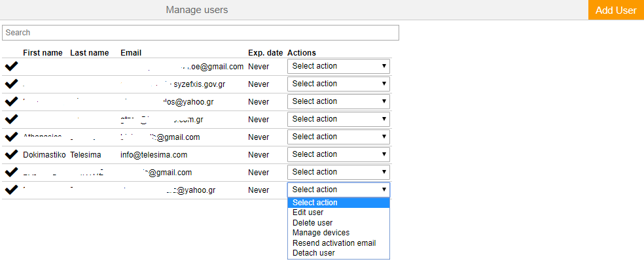Click checkmark icon in the .com.gr row
644x270 pixels.
[x=12, y=119]
